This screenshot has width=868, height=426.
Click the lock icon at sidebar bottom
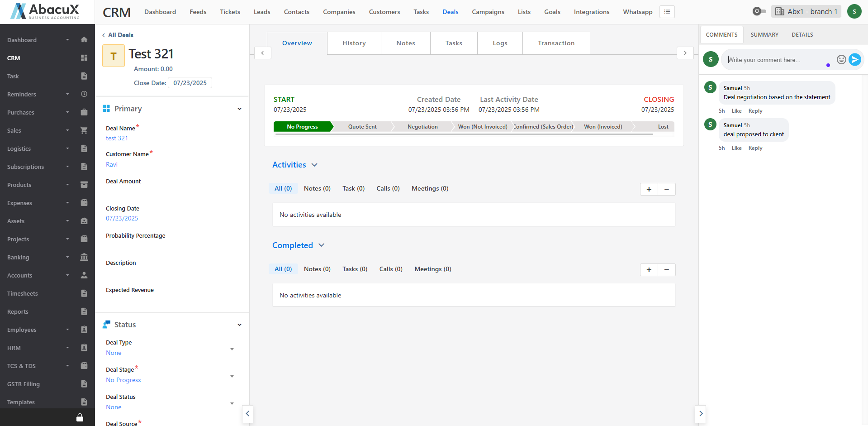[80, 417]
